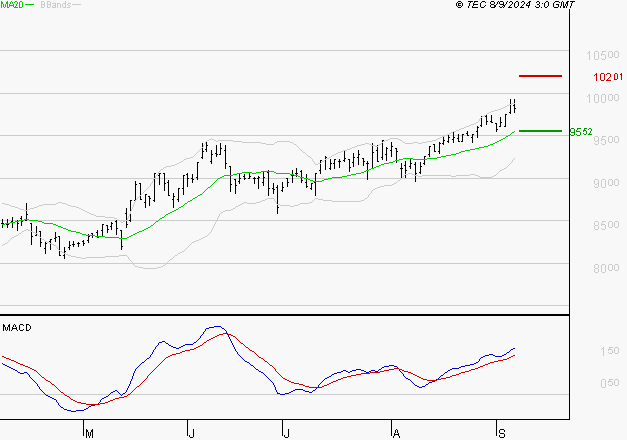Click the A month marker on time axis

[396, 433]
